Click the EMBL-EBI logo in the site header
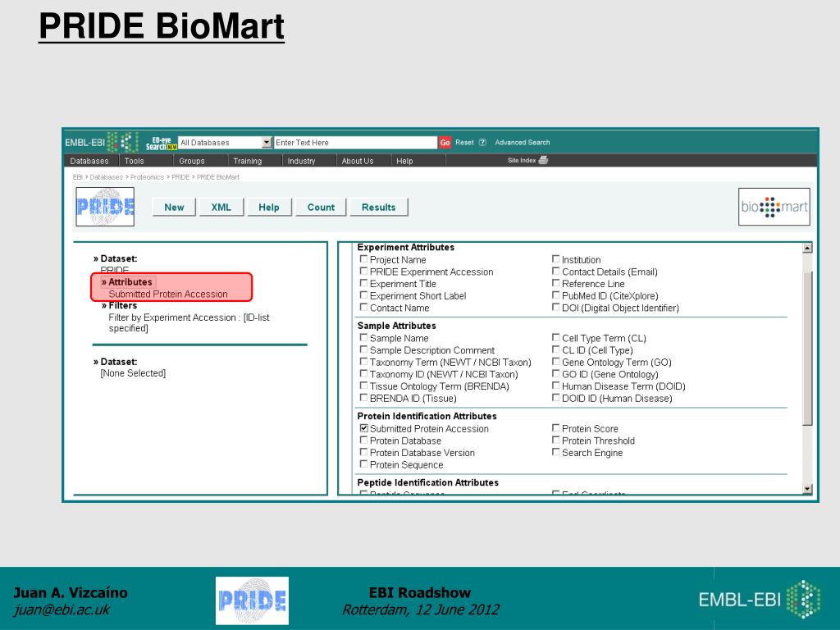This screenshot has width=840, height=630. (x=101, y=142)
